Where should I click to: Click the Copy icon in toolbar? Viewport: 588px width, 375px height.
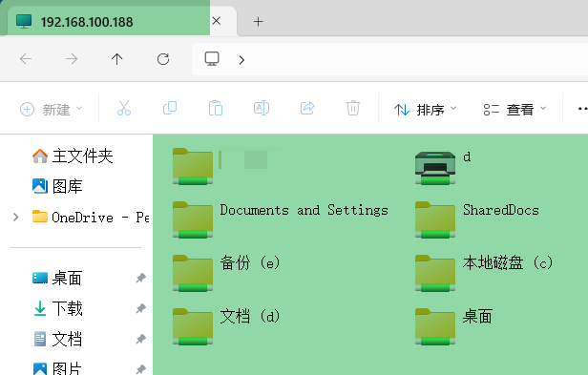point(170,109)
